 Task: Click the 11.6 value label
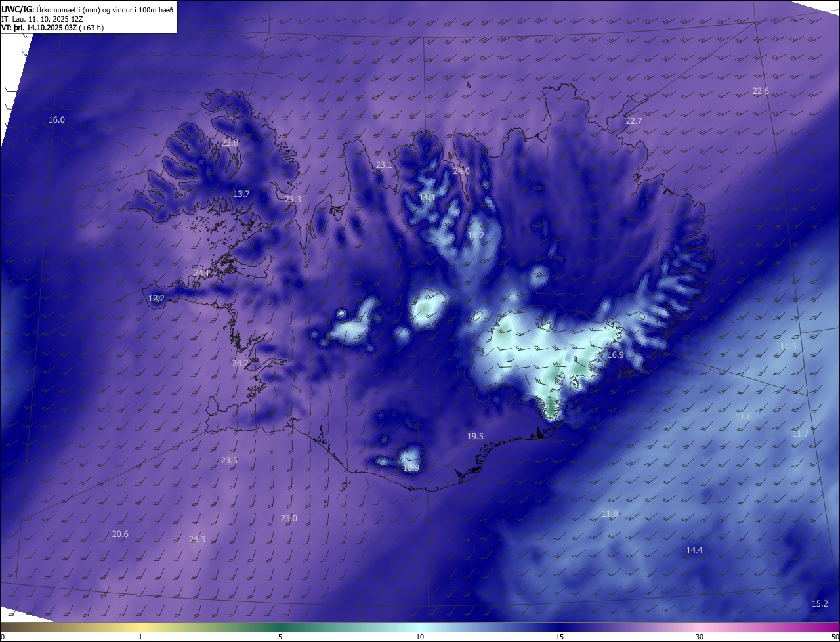click(x=744, y=416)
